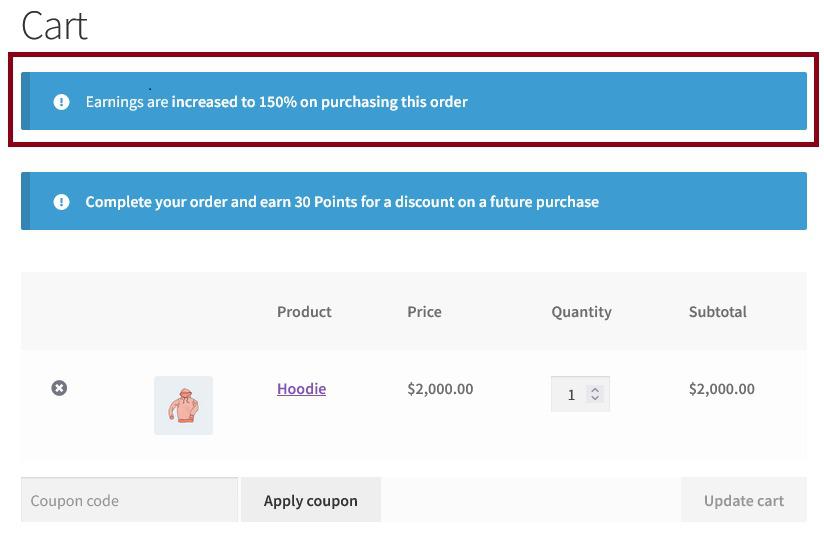
Task: Select the 150% earnings notice text
Action: [x=276, y=101]
